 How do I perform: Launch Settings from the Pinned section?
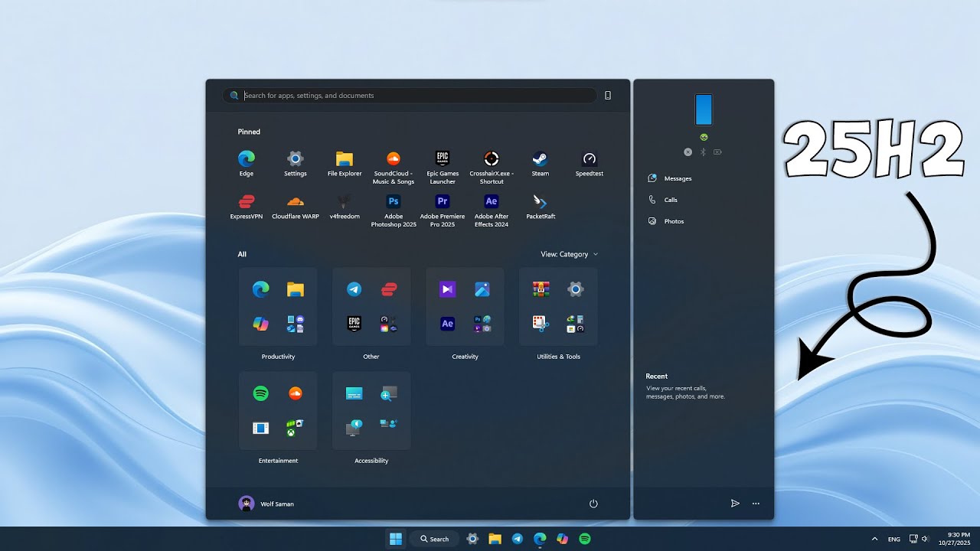295,163
